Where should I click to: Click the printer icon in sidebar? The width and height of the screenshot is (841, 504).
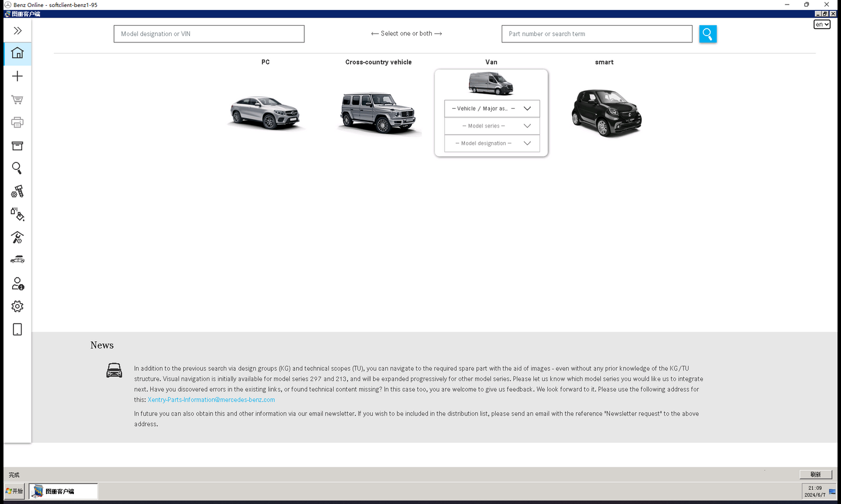[x=17, y=122]
